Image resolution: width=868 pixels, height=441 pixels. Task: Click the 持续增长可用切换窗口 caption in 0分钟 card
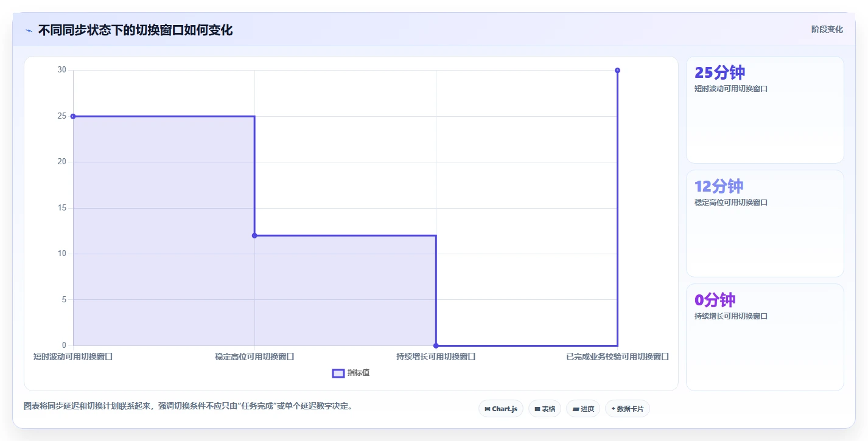731,316
